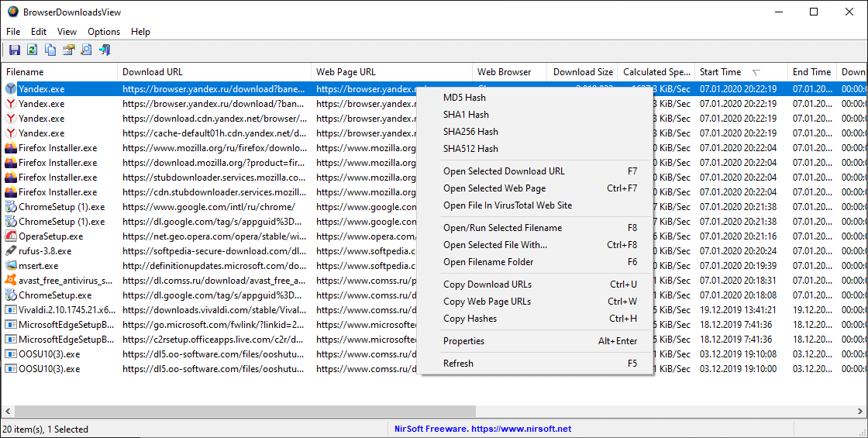Choose SHA256 Hash from the context menu
The height and width of the screenshot is (438, 868).
click(x=536, y=132)
